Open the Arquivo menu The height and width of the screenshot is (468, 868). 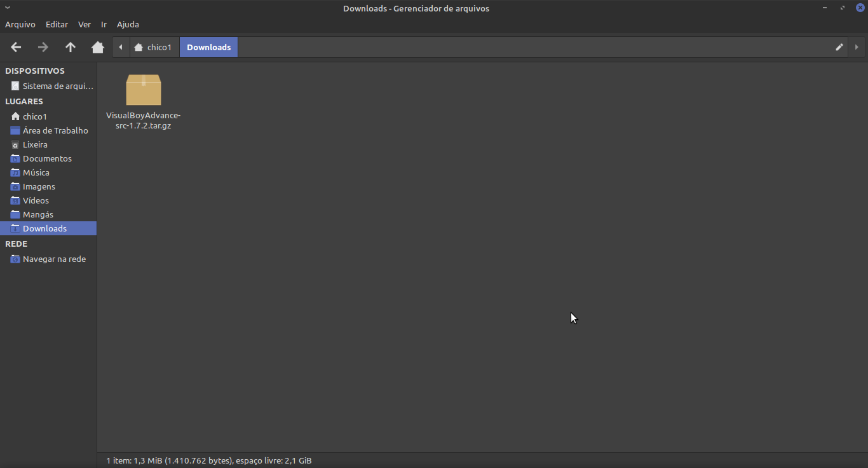pyautogui.click(x=20, y=24)
